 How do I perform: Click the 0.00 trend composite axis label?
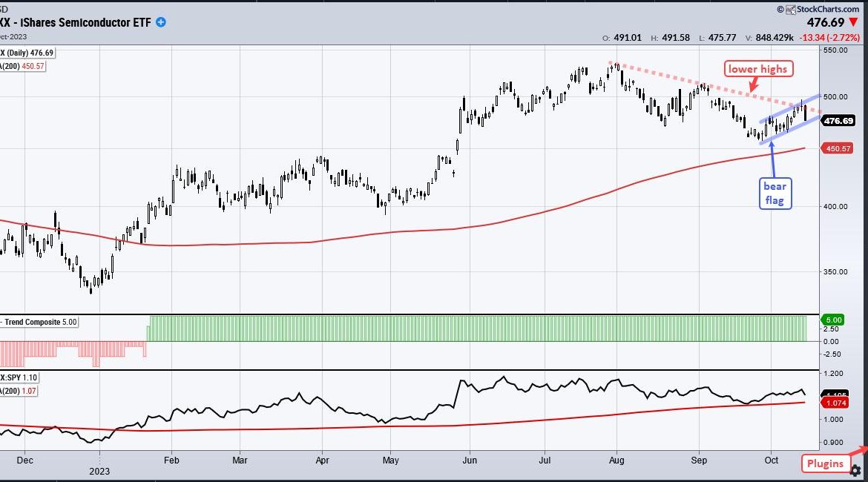832,341
